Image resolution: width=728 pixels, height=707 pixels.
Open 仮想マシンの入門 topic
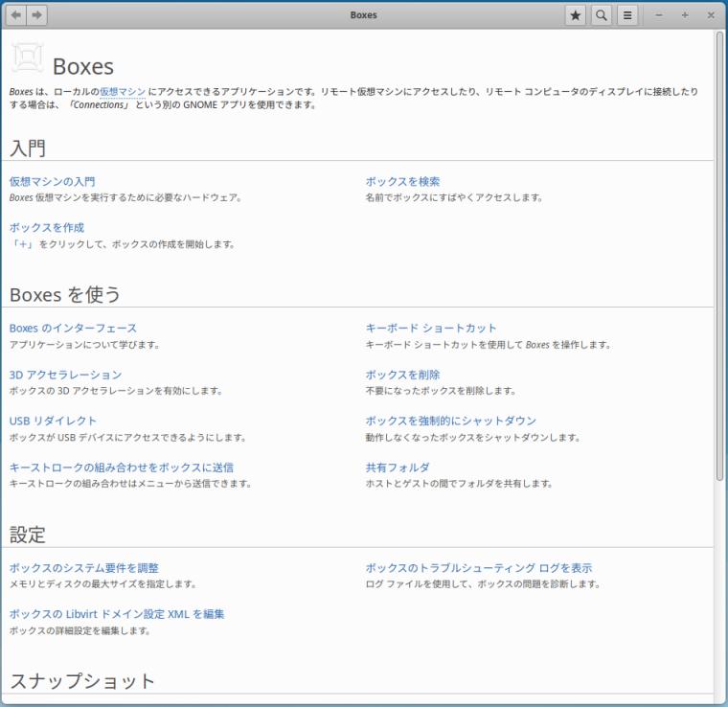(x=52, y=181)
